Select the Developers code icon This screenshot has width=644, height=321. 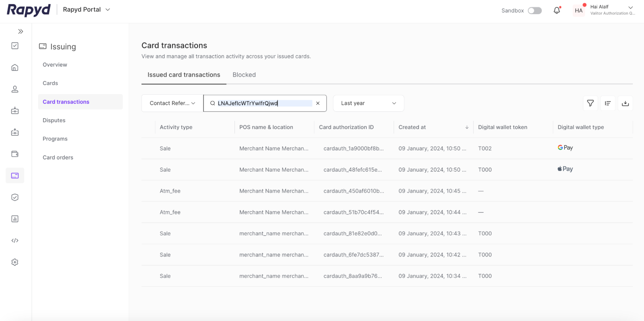coord(15,240)
